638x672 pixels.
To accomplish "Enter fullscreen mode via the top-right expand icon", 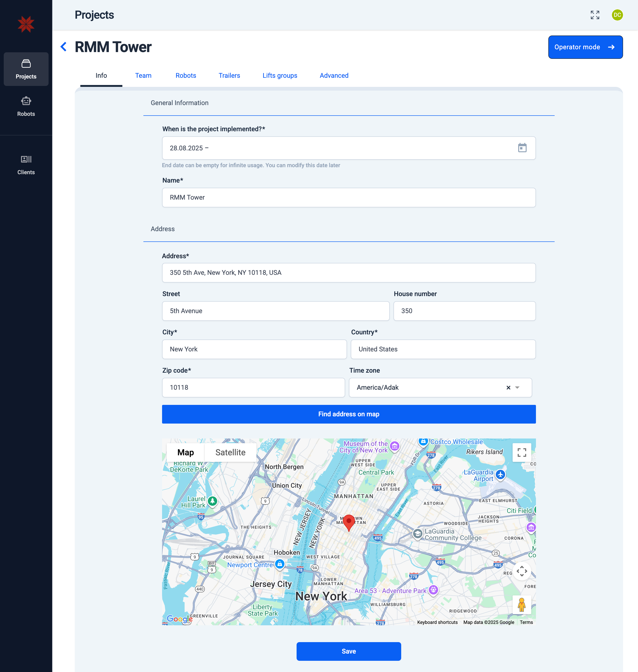I will 595,15.
